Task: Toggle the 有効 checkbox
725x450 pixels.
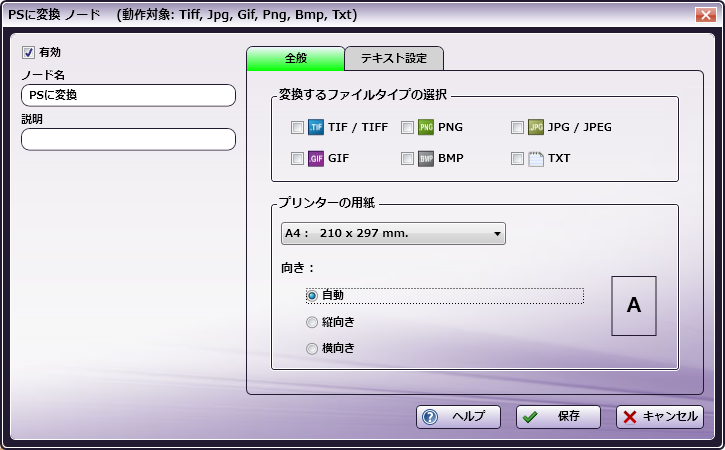Action: [x=28, y=52]
